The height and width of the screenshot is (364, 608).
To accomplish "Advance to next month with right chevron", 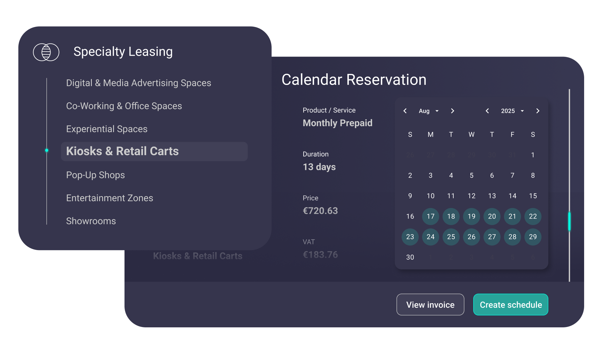I will tap(453, 111).
